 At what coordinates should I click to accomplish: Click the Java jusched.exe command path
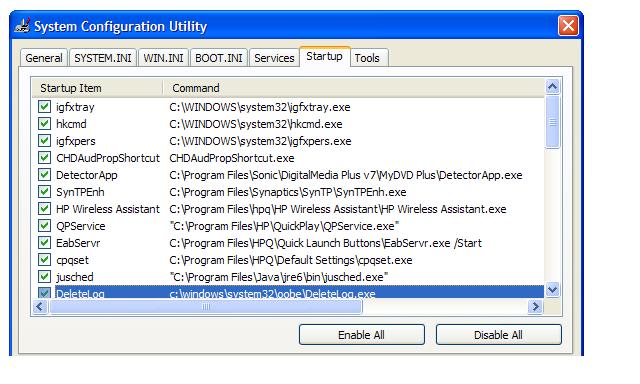(x=278, y=277)
